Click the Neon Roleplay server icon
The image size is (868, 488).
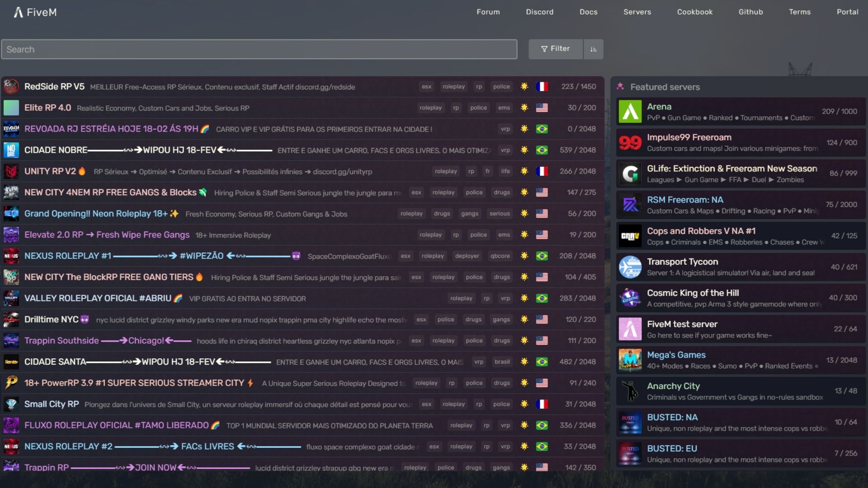(x=11, y=214)
